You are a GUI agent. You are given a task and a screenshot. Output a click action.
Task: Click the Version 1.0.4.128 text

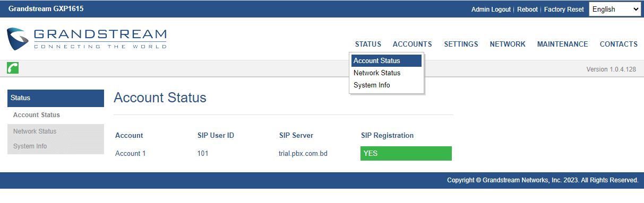point(611,69)
